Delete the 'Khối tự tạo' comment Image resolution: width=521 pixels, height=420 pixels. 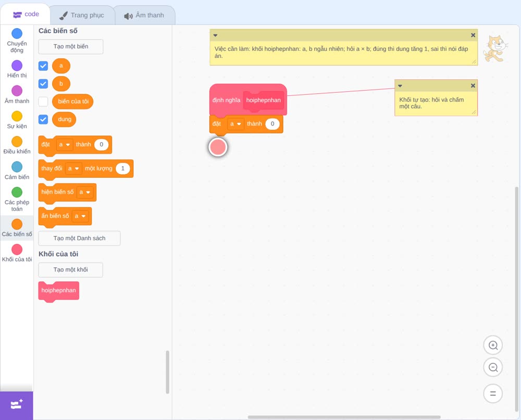473,86
